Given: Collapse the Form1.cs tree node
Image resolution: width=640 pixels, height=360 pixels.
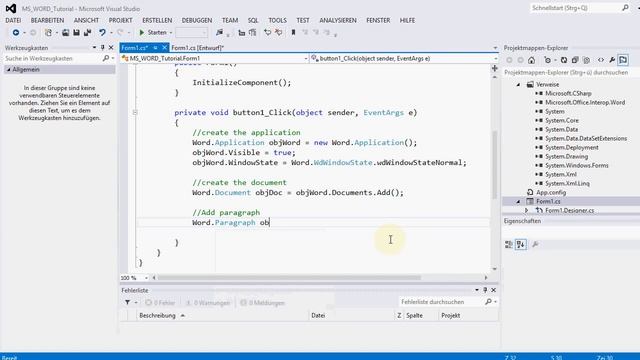Looking at the screenshot, I should 518,202.
